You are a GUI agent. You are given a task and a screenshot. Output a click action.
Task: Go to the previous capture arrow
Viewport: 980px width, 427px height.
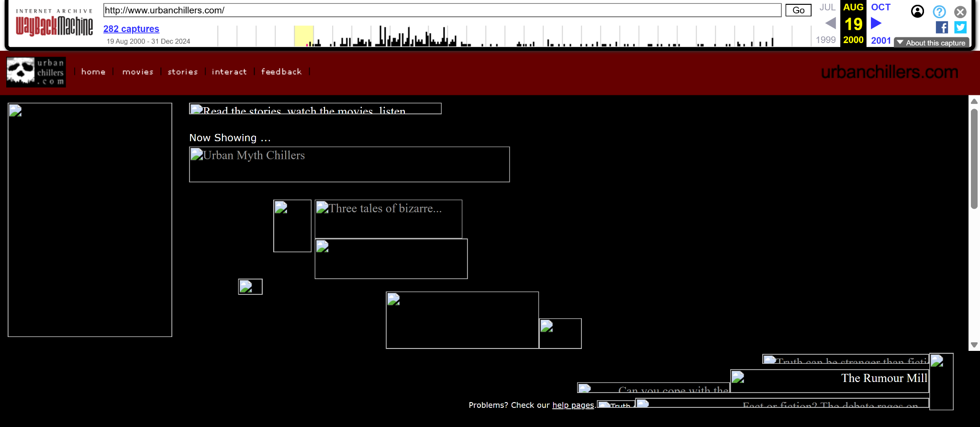(831, 23)
